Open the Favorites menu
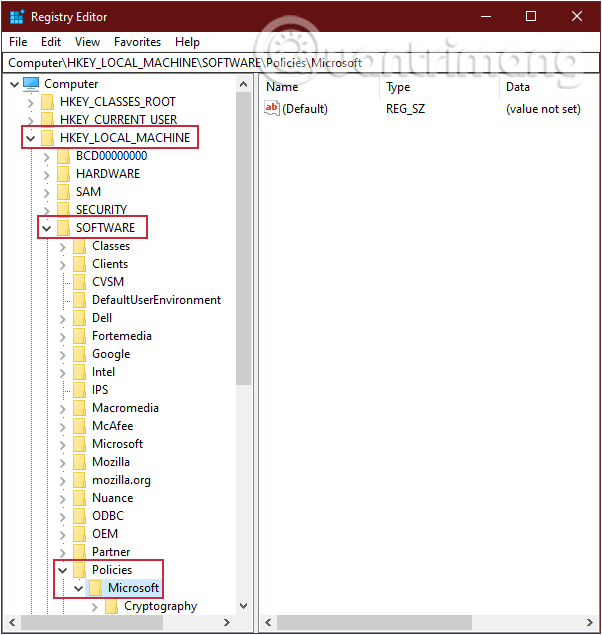The height and width of the screenshot is (635, 602). click(x=137, y=42)
